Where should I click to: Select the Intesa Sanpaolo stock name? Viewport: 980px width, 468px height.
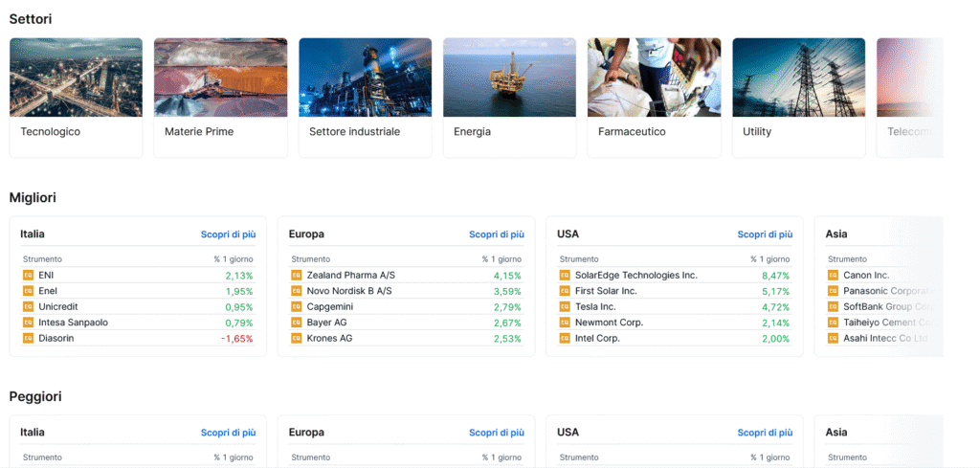[x=73, y=323]
